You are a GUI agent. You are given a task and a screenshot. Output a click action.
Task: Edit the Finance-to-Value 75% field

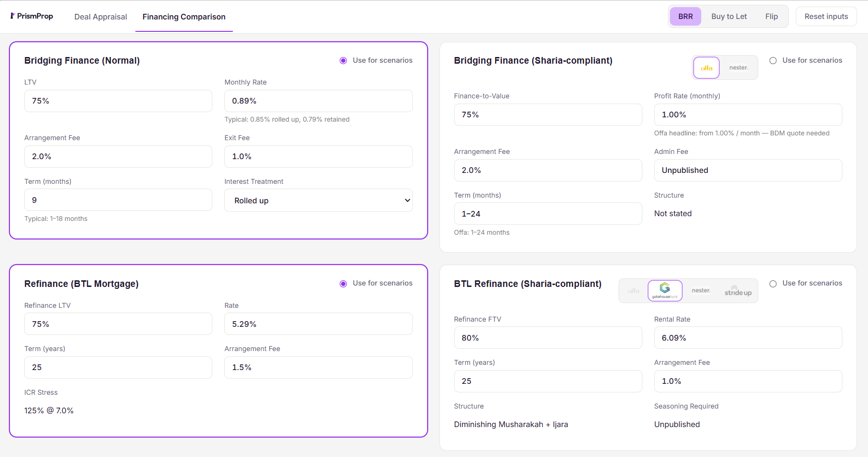click(x=548, y=114)
